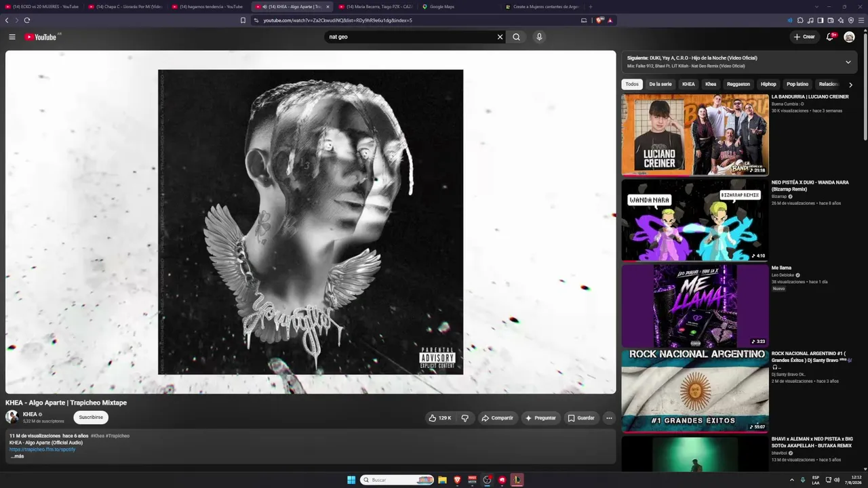Reload the page with the refresh icon
The height and width of the screenshot is (488, 868).
(27, 20)
